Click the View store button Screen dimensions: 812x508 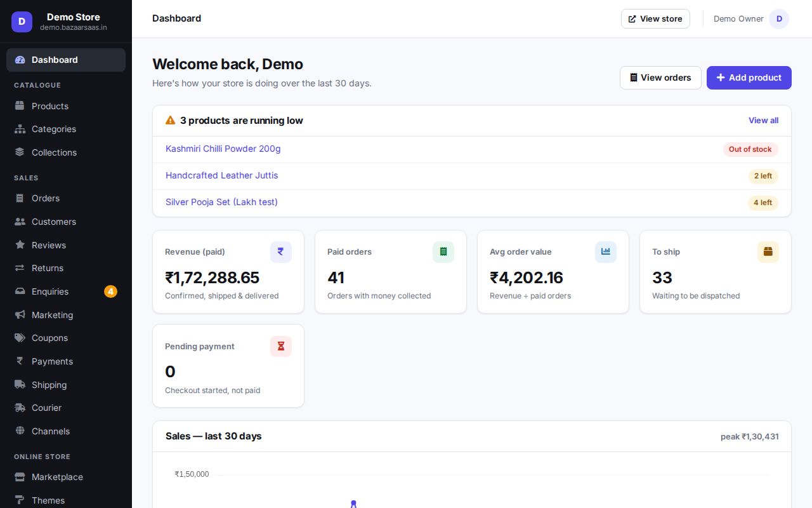[655, 19]
